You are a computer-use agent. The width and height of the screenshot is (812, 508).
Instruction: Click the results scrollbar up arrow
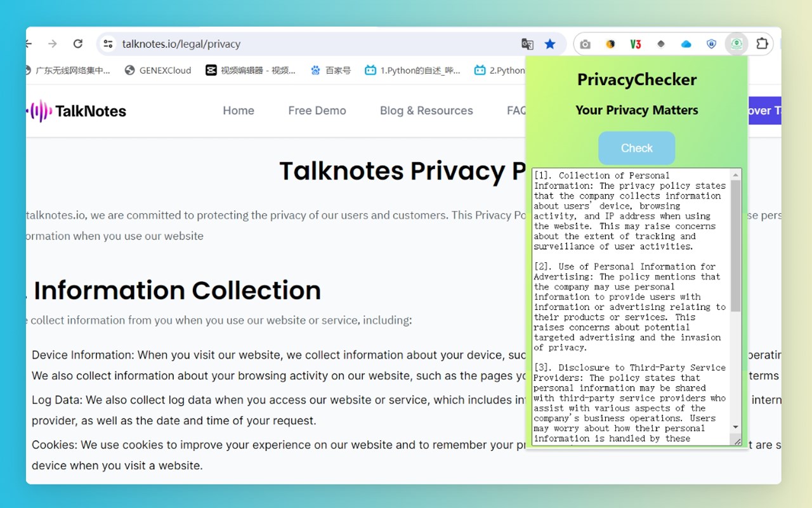click(x=736, y=175)
